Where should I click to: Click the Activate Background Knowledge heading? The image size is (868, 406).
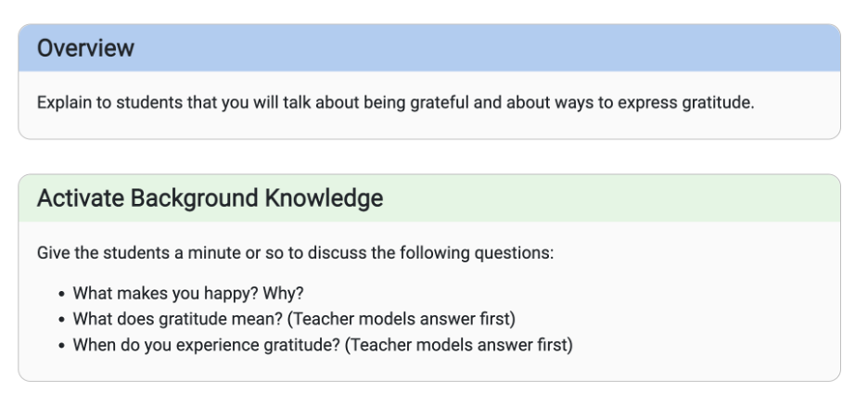(x=210, y=198)
